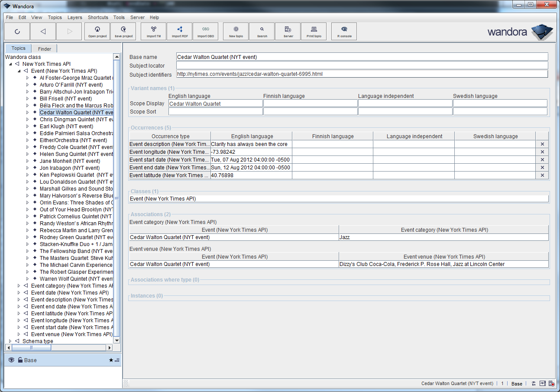
Task: Select Jane Monheit (NYT event) in tree
Action: (69, 161)
